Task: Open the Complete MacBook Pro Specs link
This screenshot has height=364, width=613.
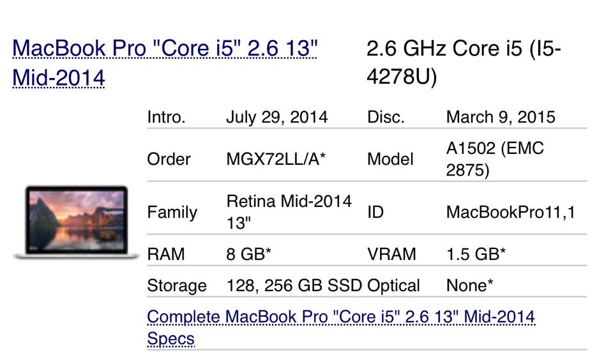Action: [340, 317]
